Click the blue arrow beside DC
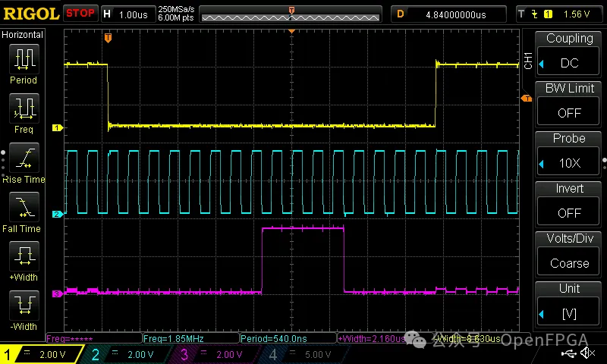 tap(542, 64)
